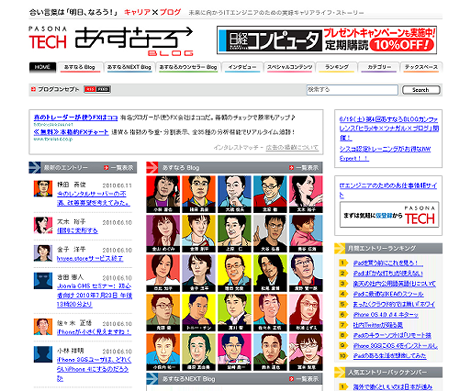
Task: Click the number 5 badge in monthly ranking
Action: click(343, 304)
